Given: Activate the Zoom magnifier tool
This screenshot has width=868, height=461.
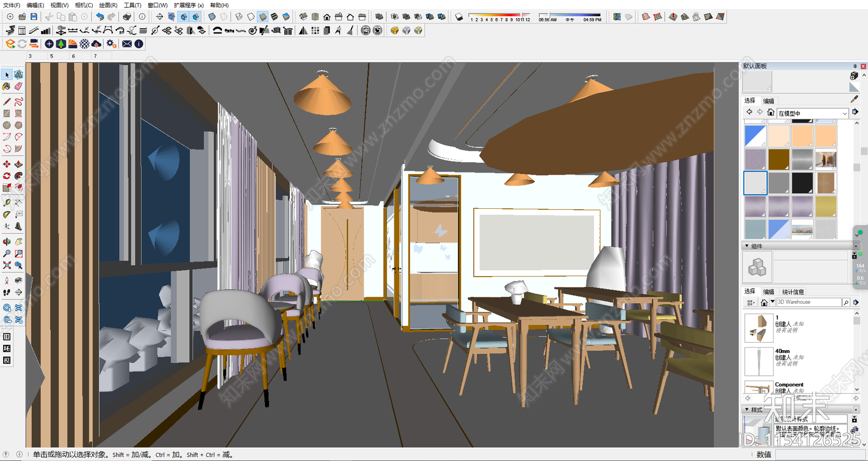Looking at the screenshot, I should pos(7,253).
